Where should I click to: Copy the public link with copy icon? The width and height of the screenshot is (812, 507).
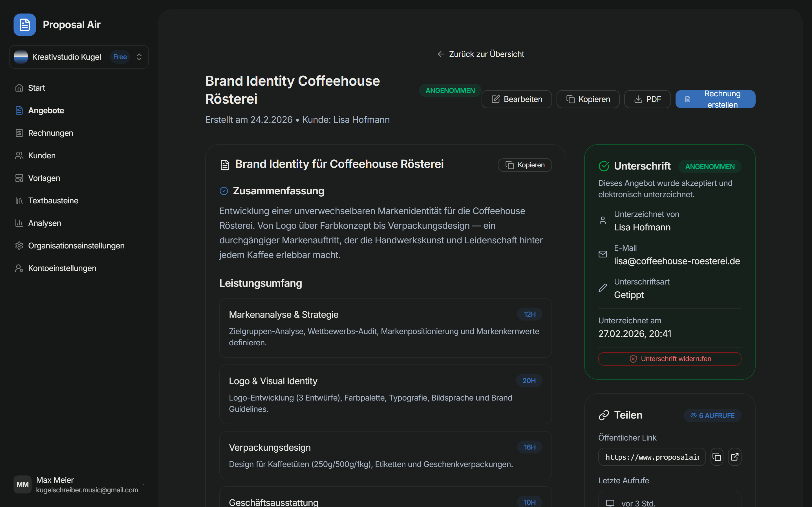pos(717,457)
